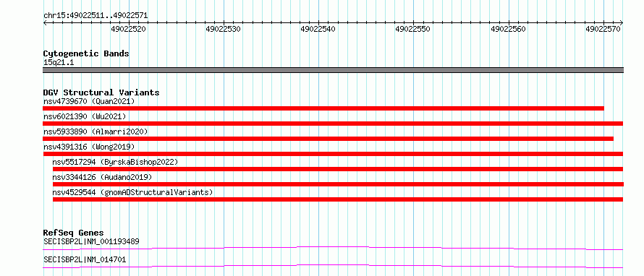Click the Cytogenetic Bands track heading
Screen dimensions: 644x276
pyautogui.click(x=86, y=53)
